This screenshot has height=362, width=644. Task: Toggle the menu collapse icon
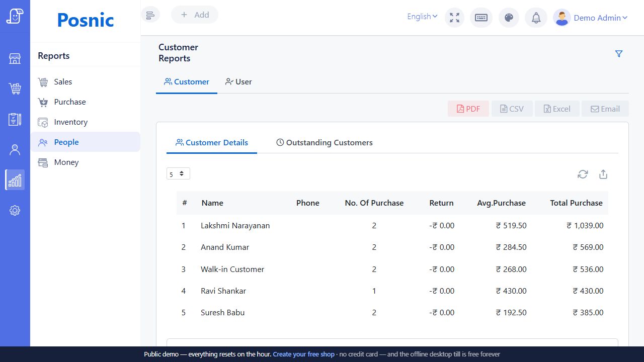click(x=150, y=15)
